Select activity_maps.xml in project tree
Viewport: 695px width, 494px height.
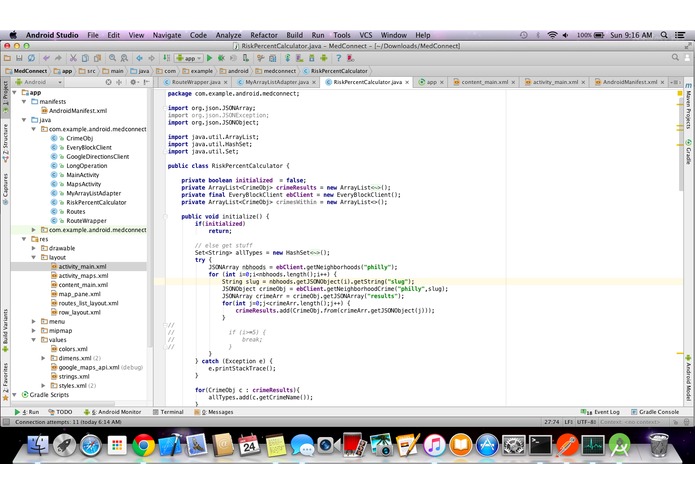[x=83, y=276]
